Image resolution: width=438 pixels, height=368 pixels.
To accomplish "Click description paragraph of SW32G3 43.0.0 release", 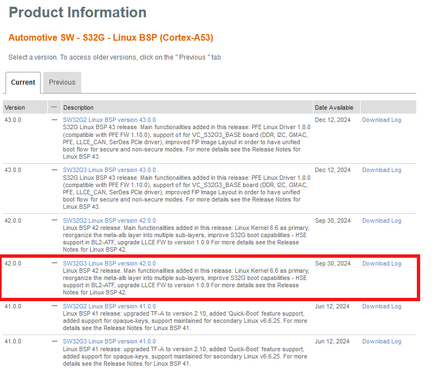I will (187, 192).
